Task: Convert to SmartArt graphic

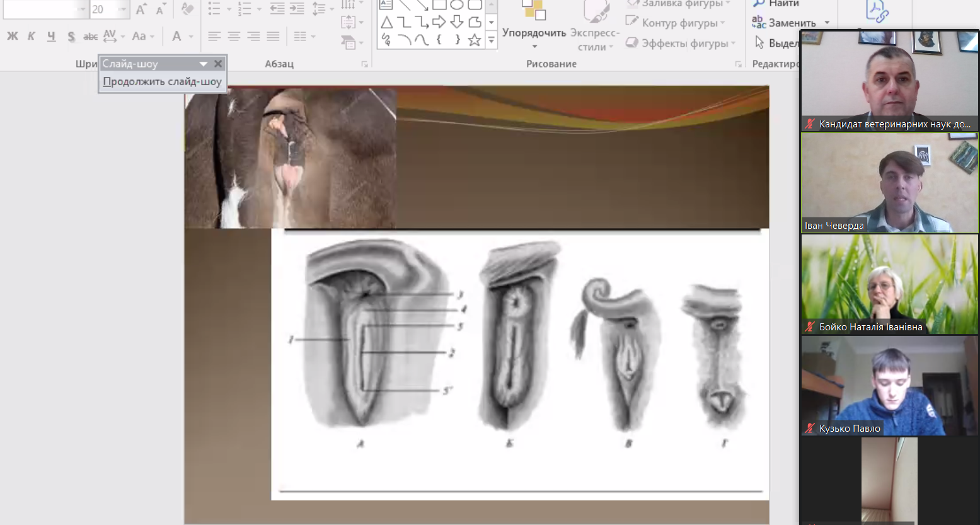Action: (351, 43)
